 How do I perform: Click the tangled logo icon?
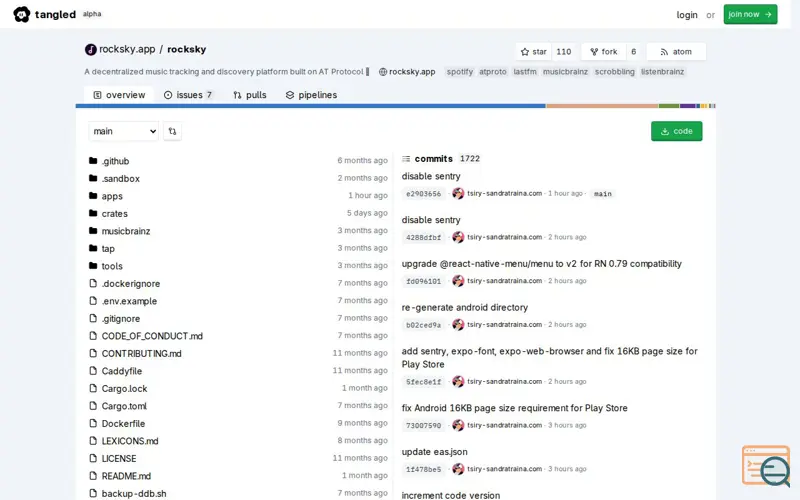pyautogui.click(x=21, y=14)
